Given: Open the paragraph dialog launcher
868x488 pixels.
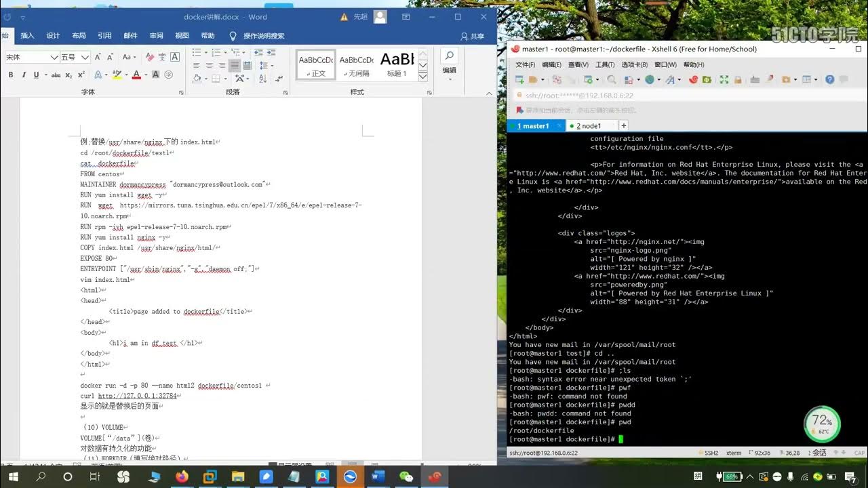Looking at the screenshot, I should 287,92.
